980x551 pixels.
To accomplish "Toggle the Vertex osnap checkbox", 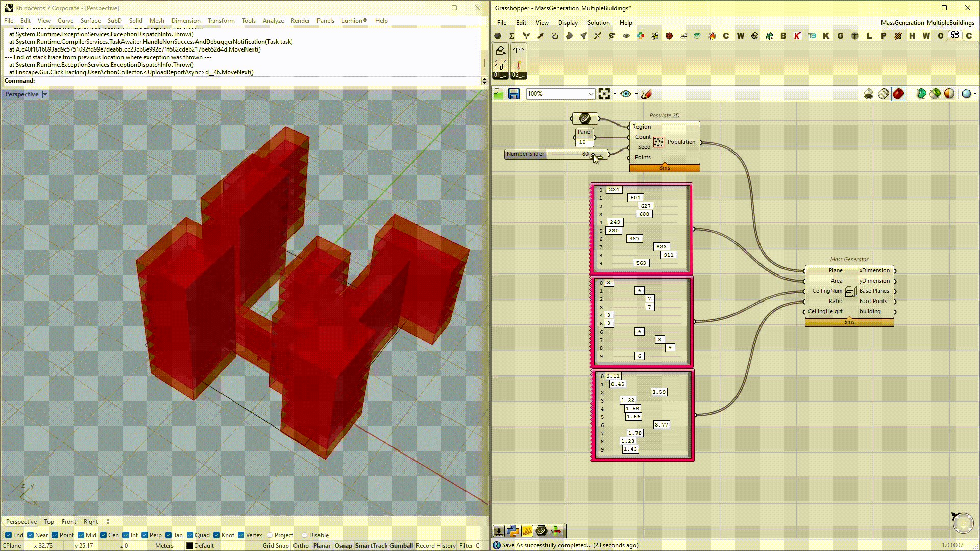I will (x=241, y=535).
